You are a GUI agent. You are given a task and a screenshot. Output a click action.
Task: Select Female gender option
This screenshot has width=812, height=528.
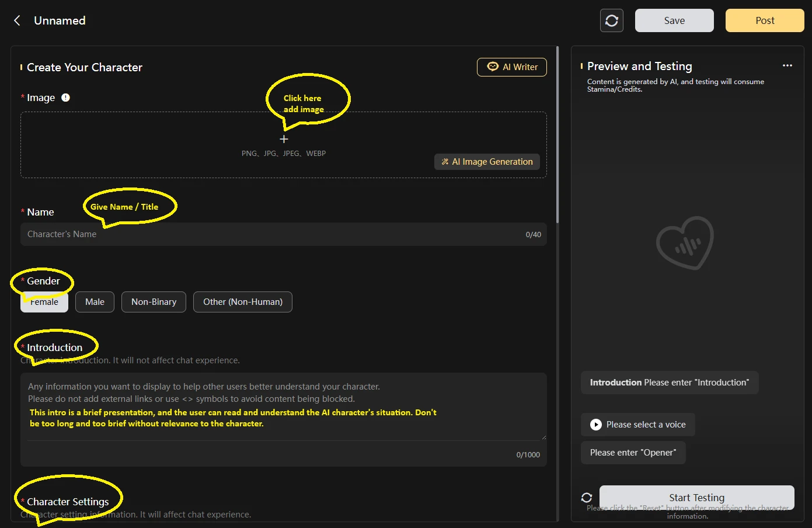click(x=44, y=303)
